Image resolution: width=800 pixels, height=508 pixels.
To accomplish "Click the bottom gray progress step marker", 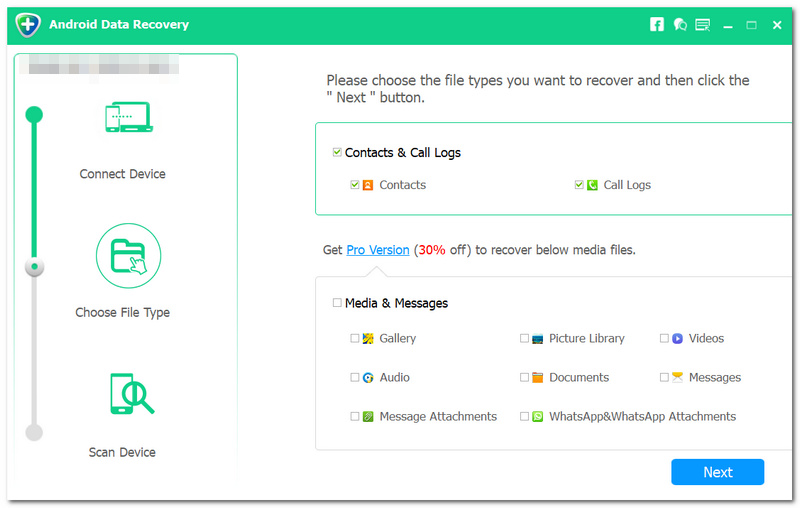I will 34,433.
